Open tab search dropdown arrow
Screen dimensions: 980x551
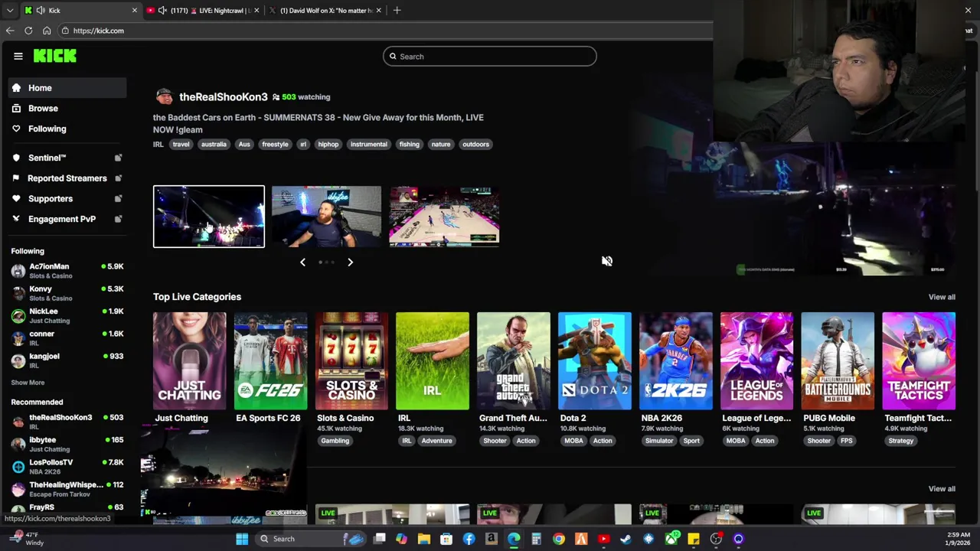coord(9,10)
